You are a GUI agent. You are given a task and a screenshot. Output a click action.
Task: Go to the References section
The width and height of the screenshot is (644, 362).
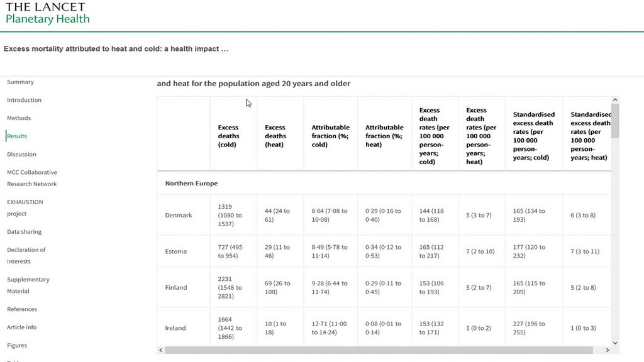pos(22,309)
